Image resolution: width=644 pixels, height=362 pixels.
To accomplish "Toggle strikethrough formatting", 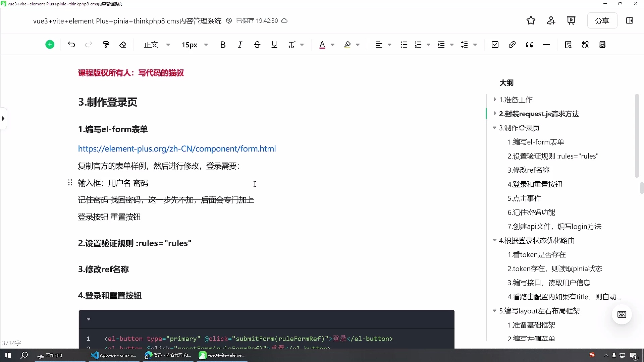I will click(x=257, y=45).
